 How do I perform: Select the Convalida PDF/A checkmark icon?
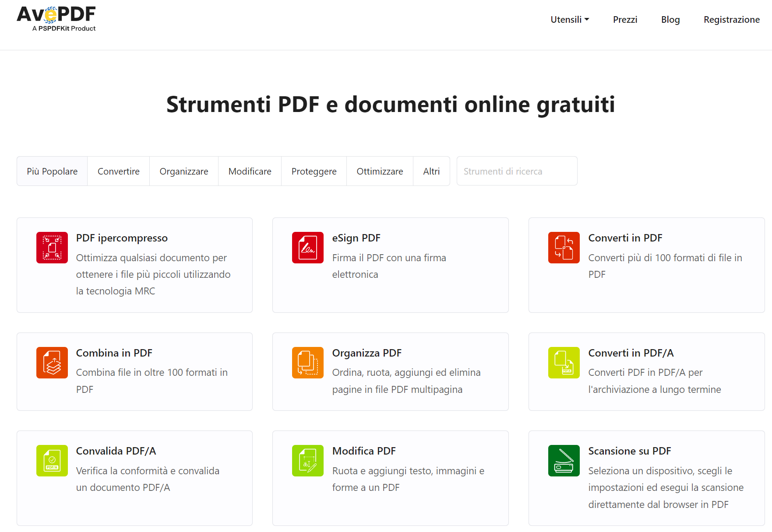coord(52,461)
